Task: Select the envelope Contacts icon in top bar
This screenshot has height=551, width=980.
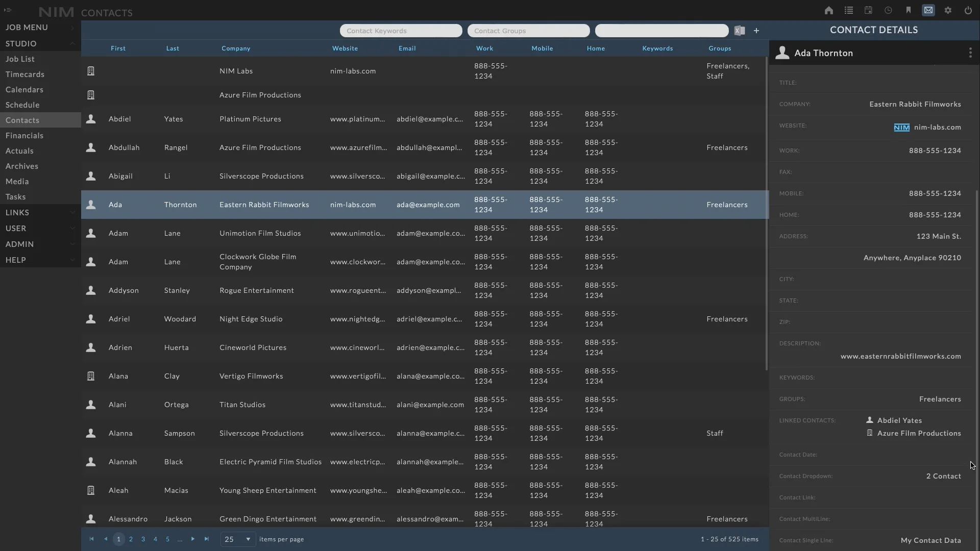Action: [x=928, y=10]
